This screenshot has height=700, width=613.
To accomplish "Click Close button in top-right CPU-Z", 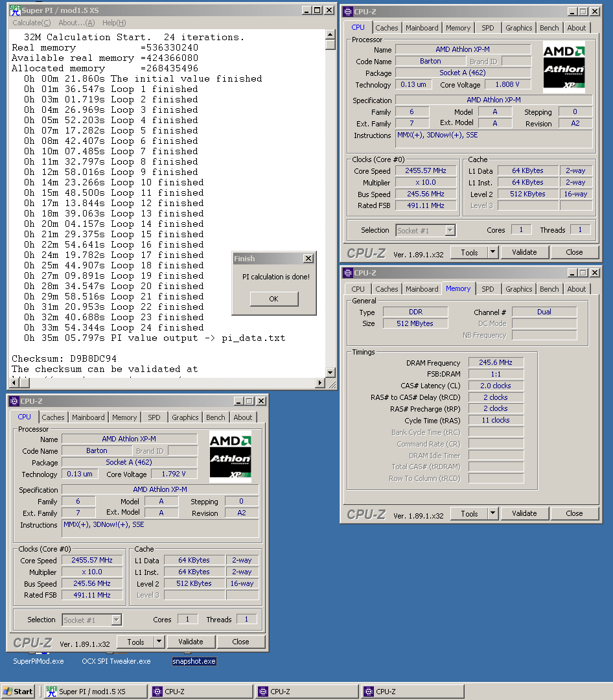I will [574, 252].
